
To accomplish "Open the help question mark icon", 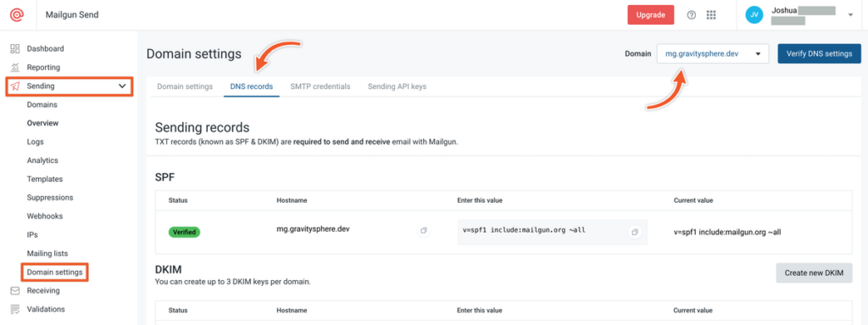I will pos(692,15).
